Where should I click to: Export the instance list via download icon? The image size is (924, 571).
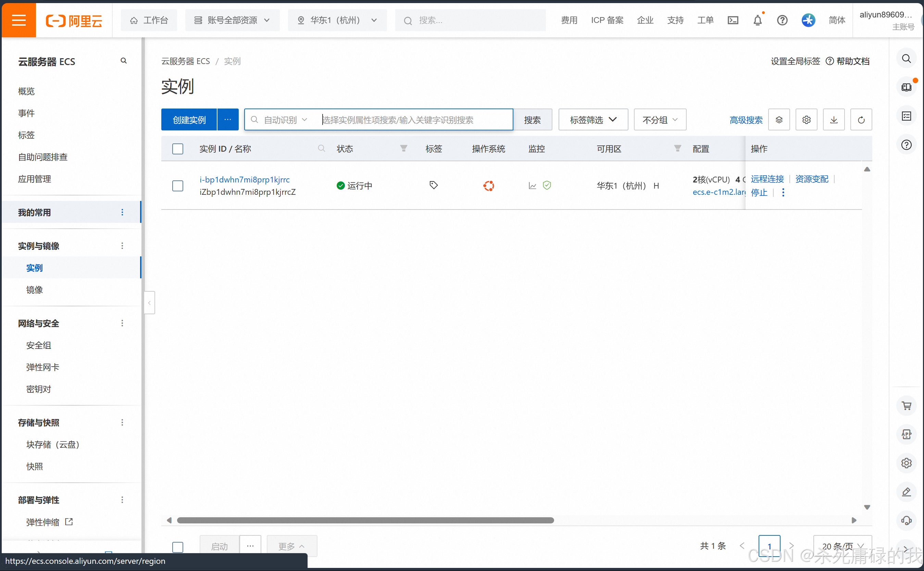pyautogui.click(x=834, y=120)
